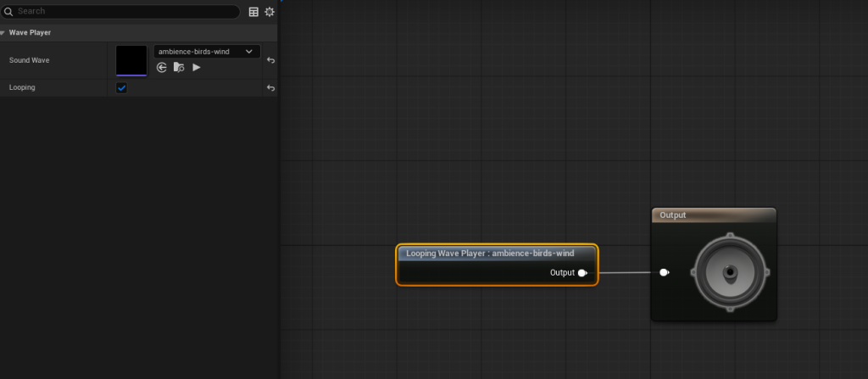
Task: Open the property matrix table view
Action: [x=253, y=12]
